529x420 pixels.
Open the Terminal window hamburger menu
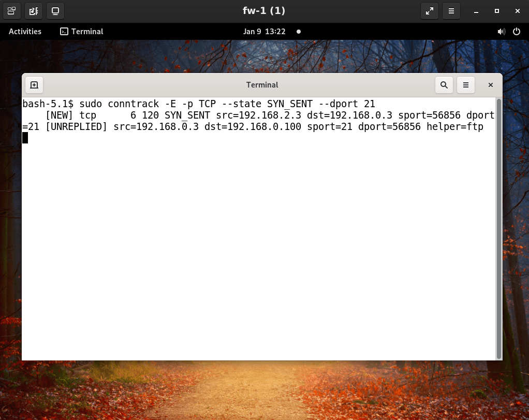click(466, 85)
